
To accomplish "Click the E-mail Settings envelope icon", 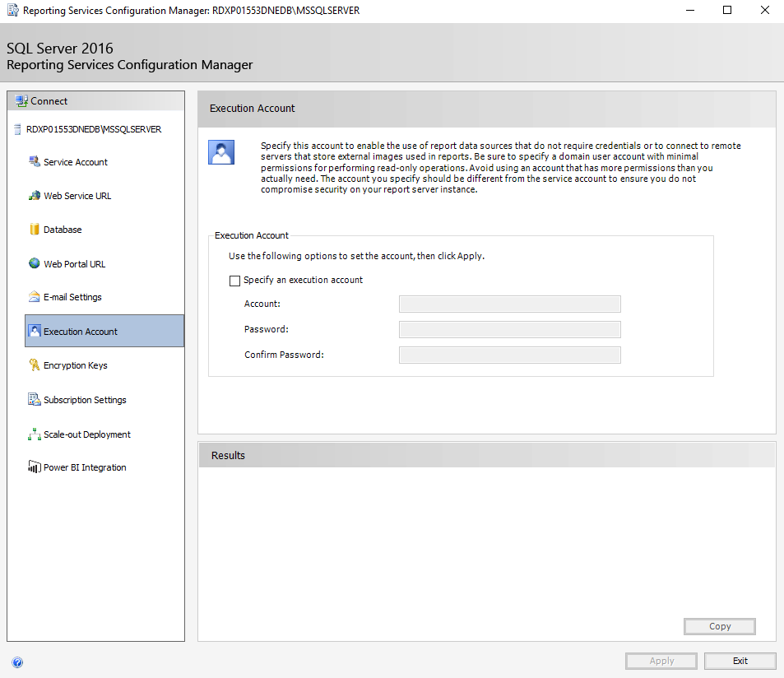I will point(35,296).
